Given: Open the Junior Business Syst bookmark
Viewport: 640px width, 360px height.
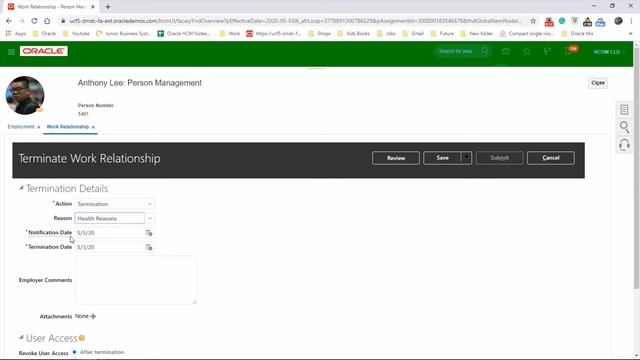Looking at the screenshot, I should (x=123, y=33).
